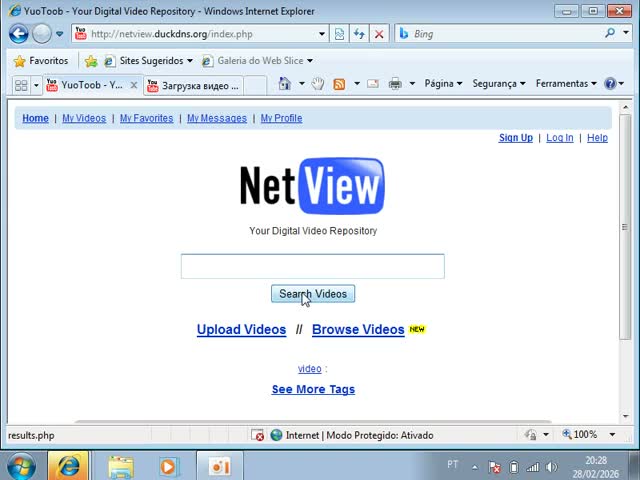Open the Ferramentas dropdown menu
This screenshot has height=480, width=640.
tap(566, 84)
